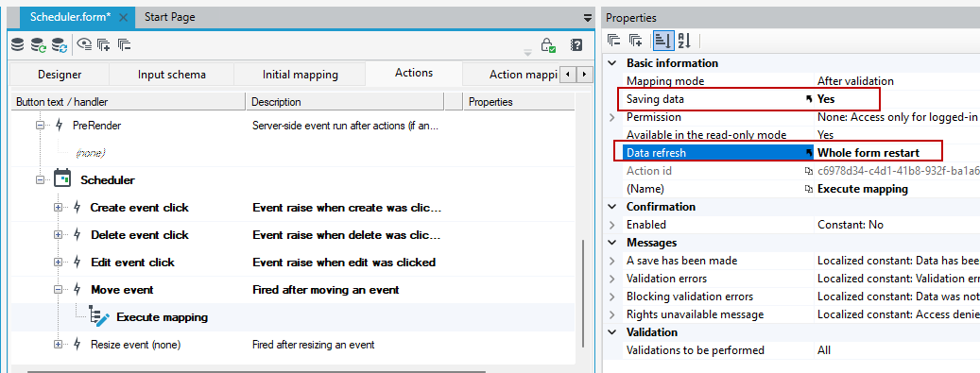Close the Scheduler.form tab
The width and height of the screenshot is (980, 373).
pyautogui.click(x=123, y=18)
